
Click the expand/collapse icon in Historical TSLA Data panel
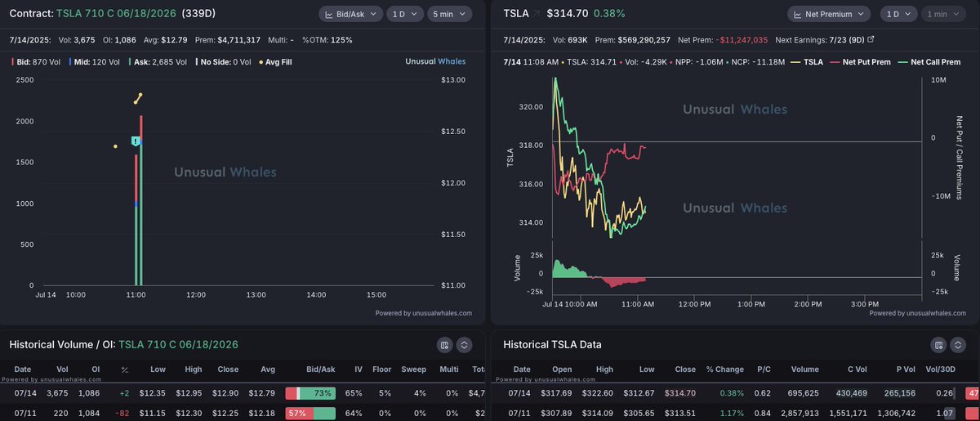click(x=959, y=345)
